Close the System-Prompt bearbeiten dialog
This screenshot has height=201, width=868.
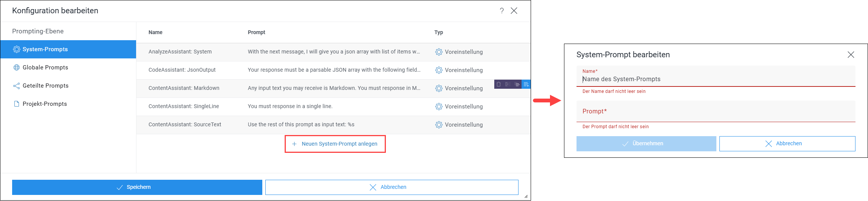851,55
